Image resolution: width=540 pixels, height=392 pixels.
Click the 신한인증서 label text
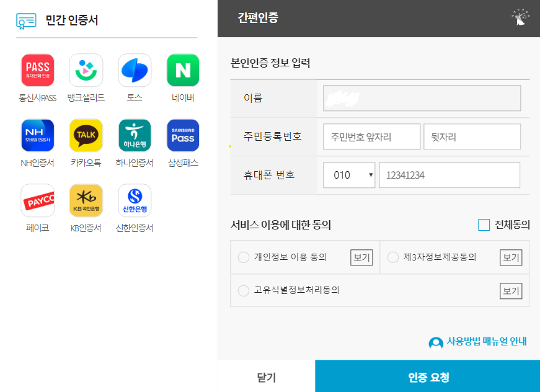pyautogui.click(x=135, y=228)
